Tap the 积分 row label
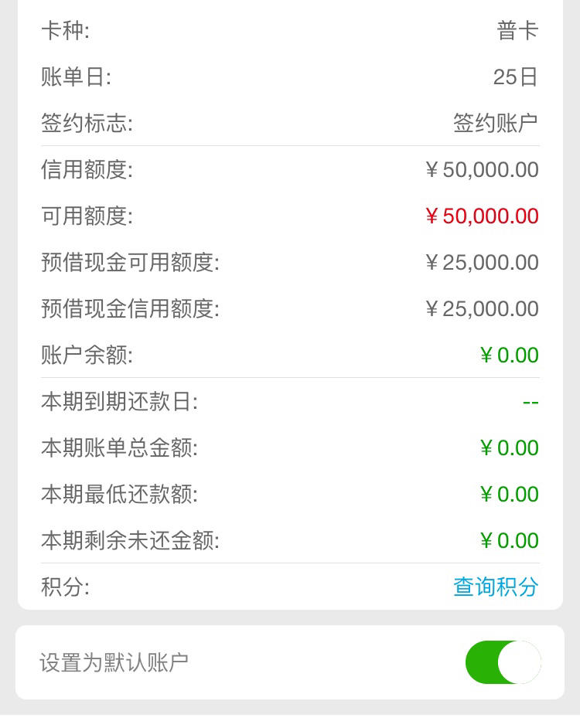The height and width of the screenshot is (728, 580). point(65,587)
